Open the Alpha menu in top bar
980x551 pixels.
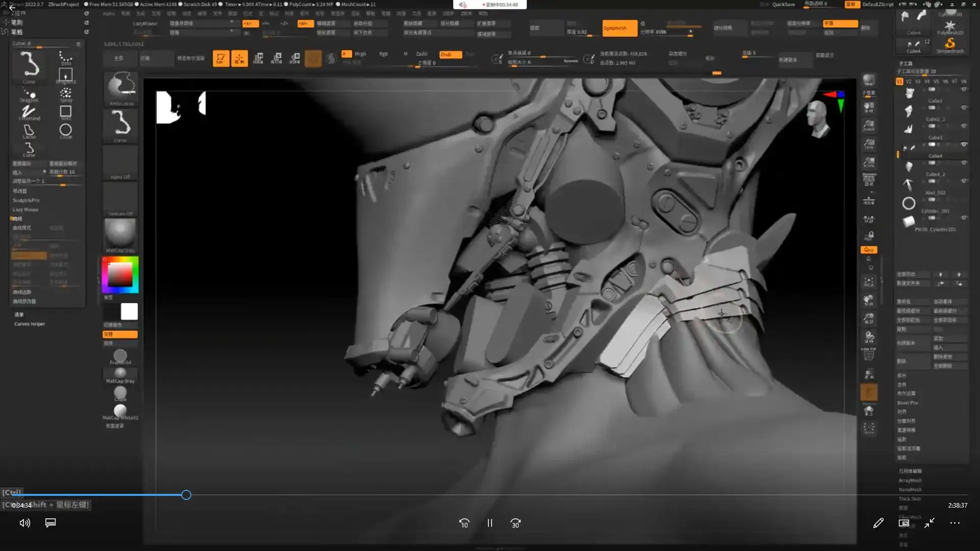[x=109, y=14]
